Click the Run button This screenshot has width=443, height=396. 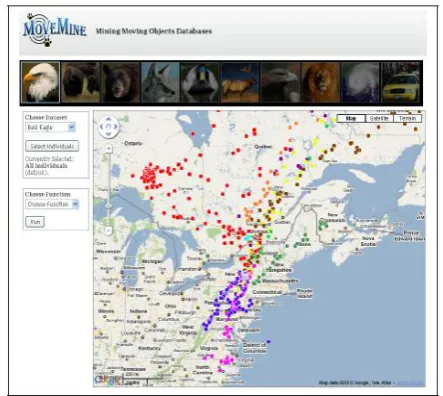[35, 222]
